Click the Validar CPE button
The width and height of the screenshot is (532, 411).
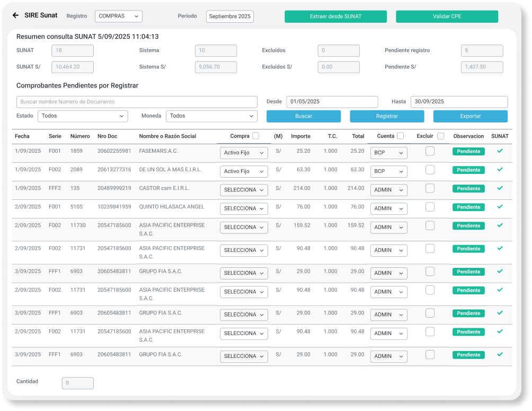tap(446, 16)
